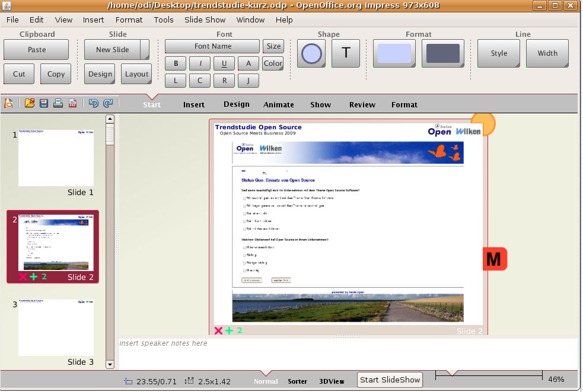This screenshot has height=392, width=583.
Task: Toggle Underline with the U button
Action: point(224,63)
